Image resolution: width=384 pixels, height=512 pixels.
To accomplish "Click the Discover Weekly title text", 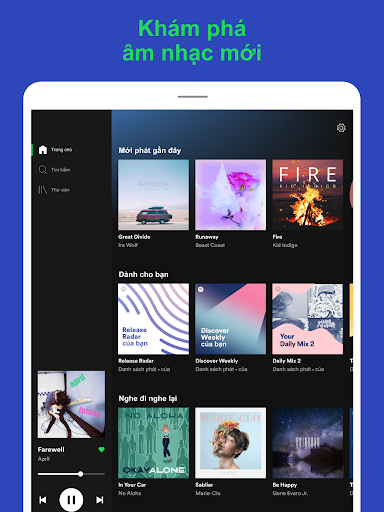I will pyautogui.click(x=217, y=361).
